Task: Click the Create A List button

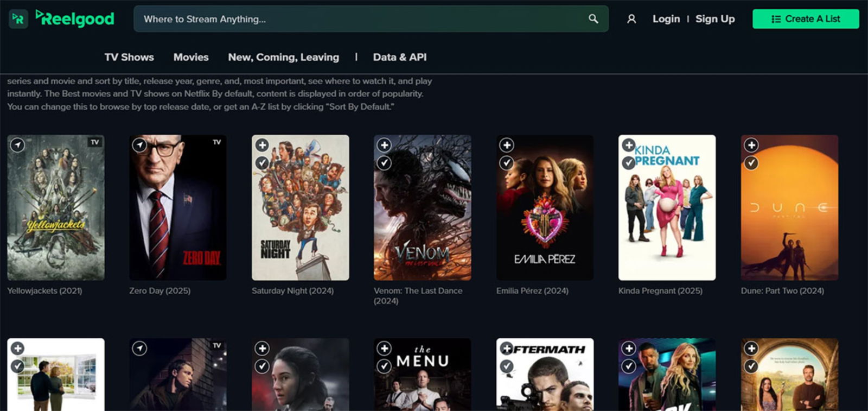Action: pos(806,19)
